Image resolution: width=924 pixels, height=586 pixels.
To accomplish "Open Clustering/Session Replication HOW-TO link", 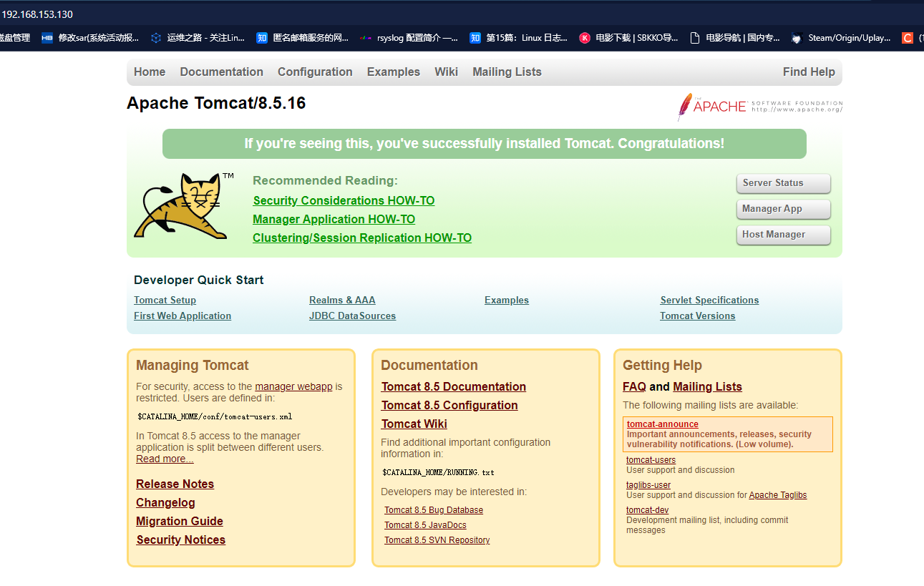I will tap(362, 238).
